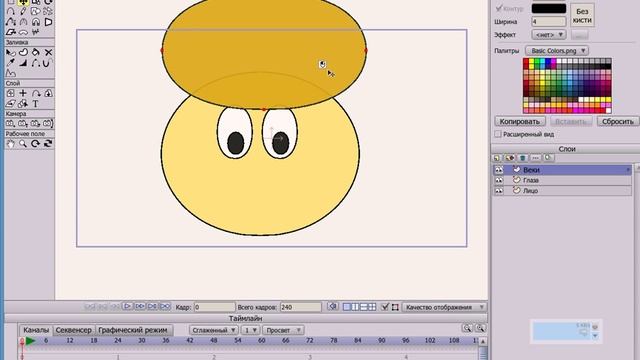The width and height of the screenshot is (640, 360).
Task: Toggle the Контур stroke checkbox
Action: 499,8
